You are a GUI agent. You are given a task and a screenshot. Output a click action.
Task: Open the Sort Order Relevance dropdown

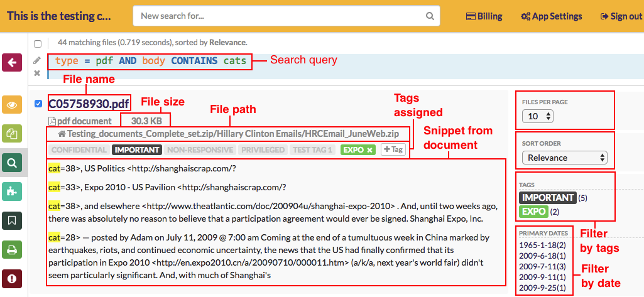[564, 158]
